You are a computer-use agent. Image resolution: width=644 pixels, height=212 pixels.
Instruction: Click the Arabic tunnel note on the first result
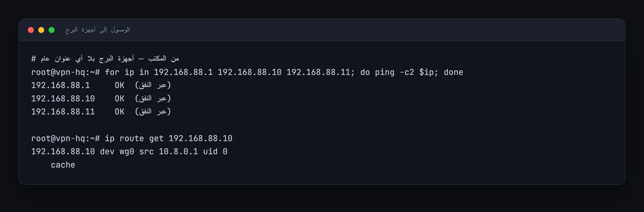(153, 85)
